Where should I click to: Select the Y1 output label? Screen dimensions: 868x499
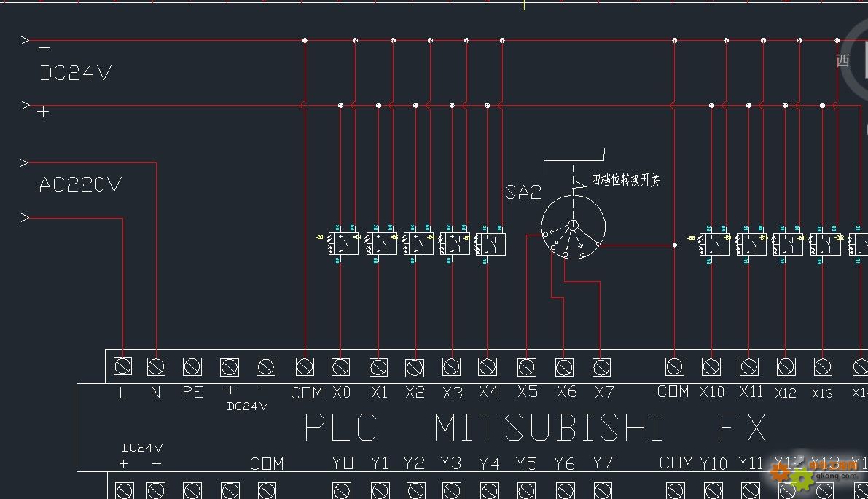click(x=379, y=463)
